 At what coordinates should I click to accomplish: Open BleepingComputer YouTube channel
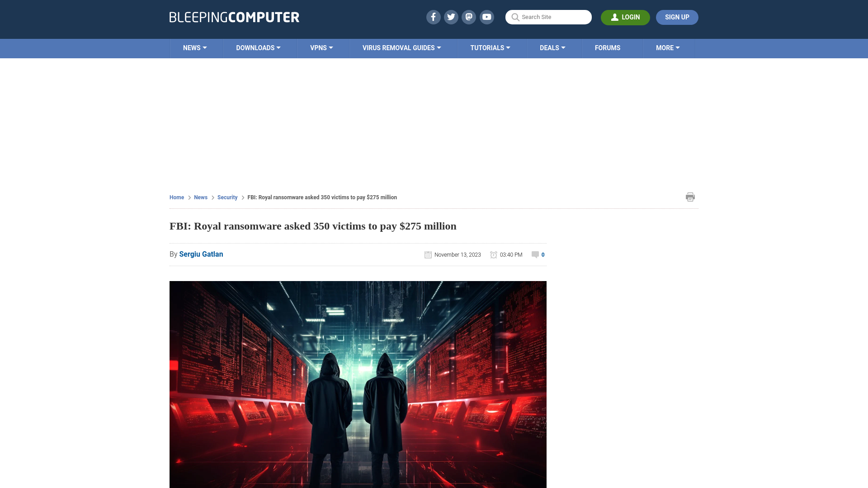tap(486, 17)
